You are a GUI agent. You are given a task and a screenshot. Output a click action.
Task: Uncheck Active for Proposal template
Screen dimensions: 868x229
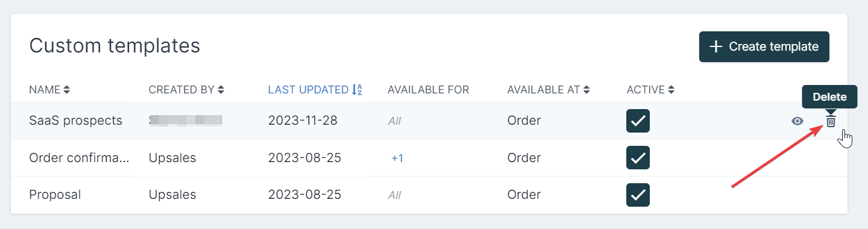click(638, 195)
